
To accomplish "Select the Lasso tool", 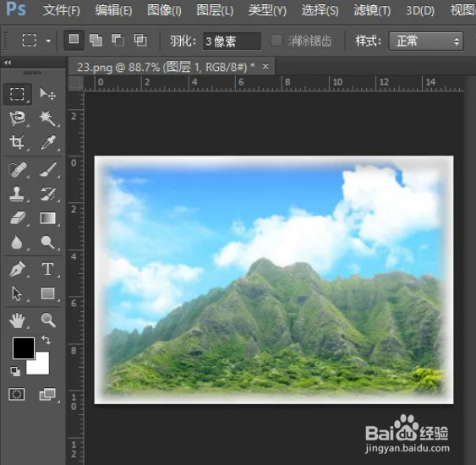I will click(17, 118).
